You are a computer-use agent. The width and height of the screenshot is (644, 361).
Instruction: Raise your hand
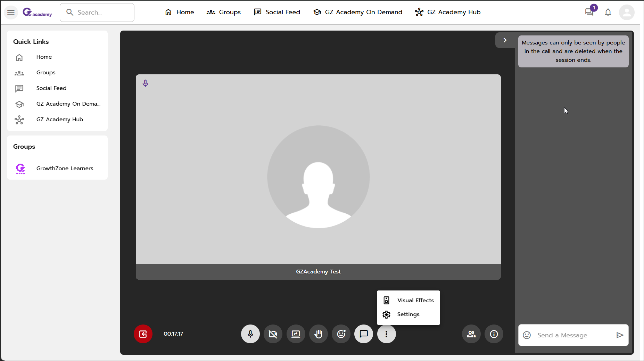pyautogui.click(x=319, y=334)
